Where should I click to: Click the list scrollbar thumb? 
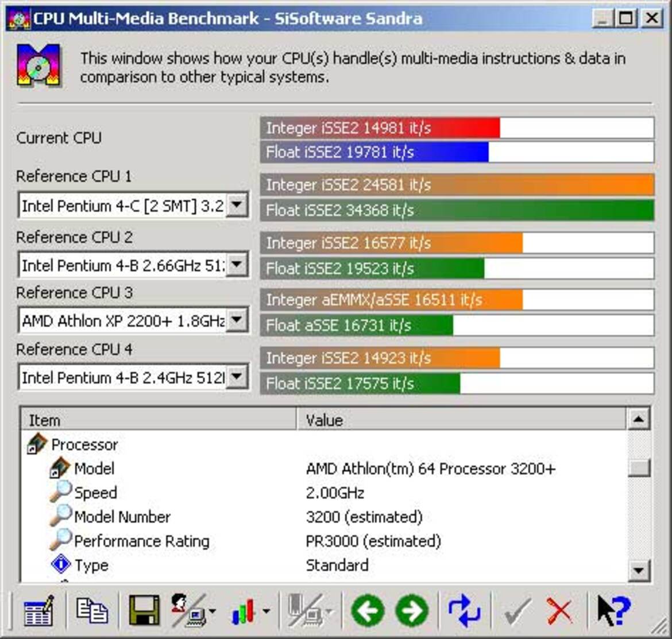click(x=639, y=468)
